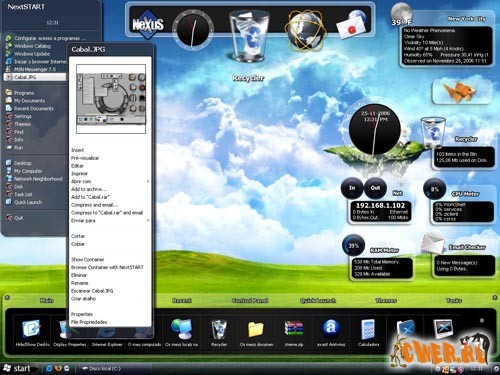Open the email envelope icon in top dock
500x375 pixels.
pyautogui.click(x=352, y=25)
